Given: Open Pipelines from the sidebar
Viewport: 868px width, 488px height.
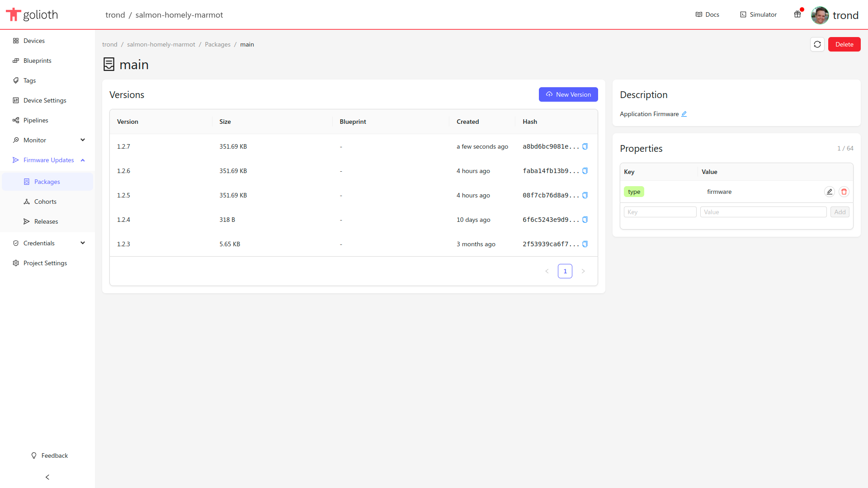Looking at the screenshot, I should click(x=36, y=120).
